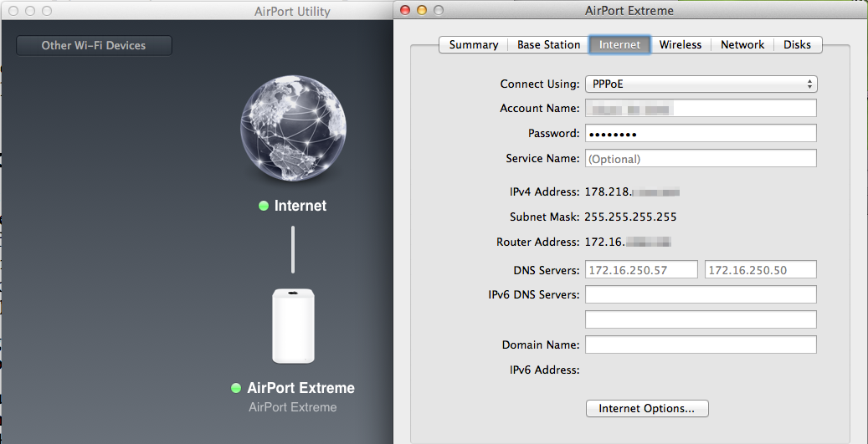868x444 pixels.
Task: Click the second IPv6 DNS Servers field
Action: pyautogui.click(x=701, y=319)
